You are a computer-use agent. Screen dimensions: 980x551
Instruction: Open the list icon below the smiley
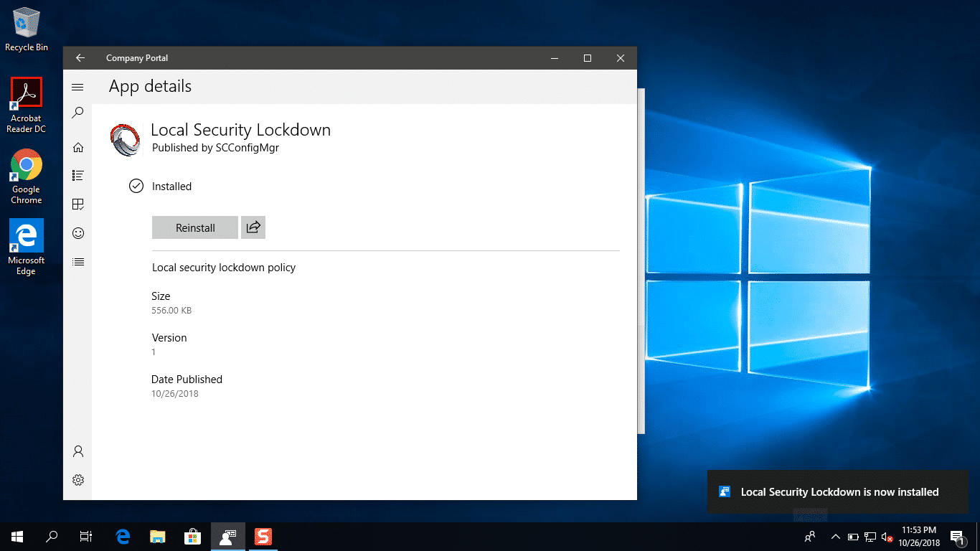78,262
